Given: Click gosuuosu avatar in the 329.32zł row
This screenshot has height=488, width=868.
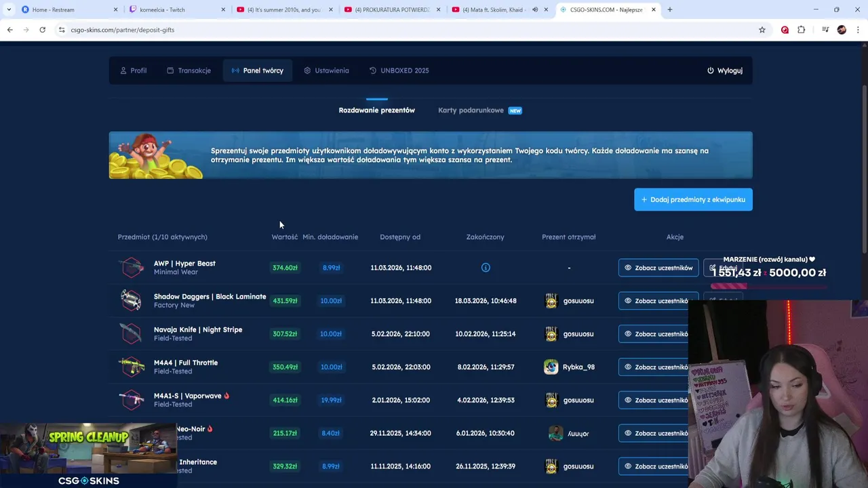Looking at the screenshot, I should pos(551,466).
